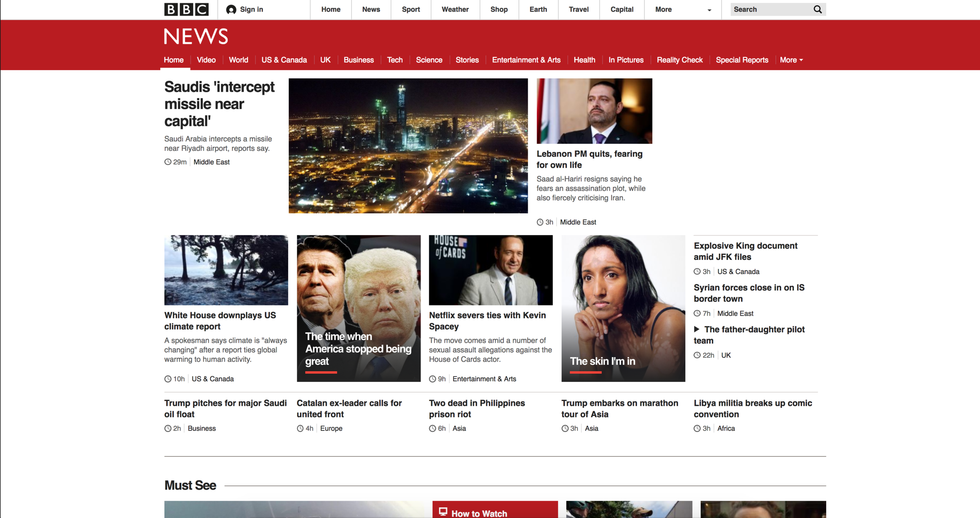The height and width of the screenshot is (518, 980).
Task: Click the House of Cards story image
Action: coord(491,270)
